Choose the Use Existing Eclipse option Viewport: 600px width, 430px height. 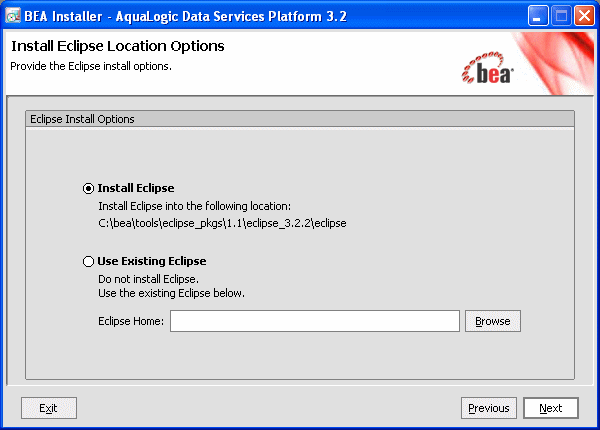(x=88, y=262)
